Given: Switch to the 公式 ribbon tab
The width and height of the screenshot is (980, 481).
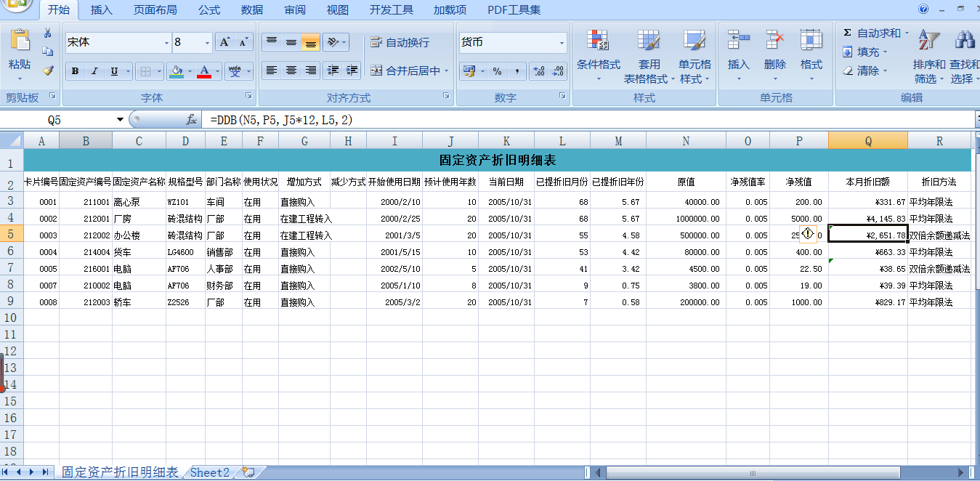Looking at the screenshot, I should (x=208, y=10).
